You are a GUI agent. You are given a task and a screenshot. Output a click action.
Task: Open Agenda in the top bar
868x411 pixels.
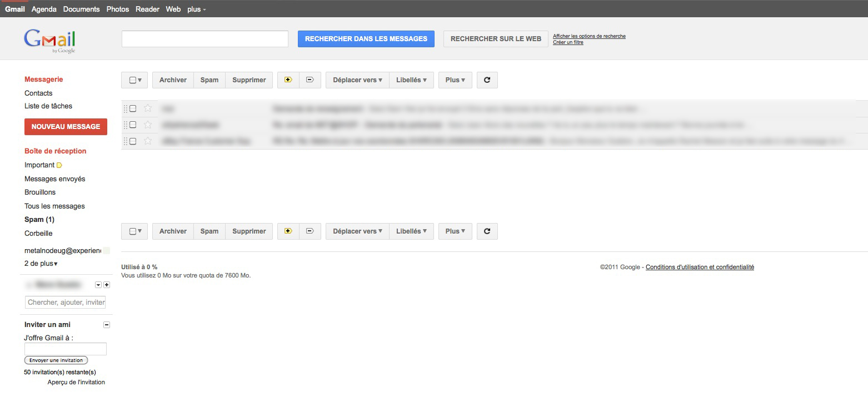point(44,9)
